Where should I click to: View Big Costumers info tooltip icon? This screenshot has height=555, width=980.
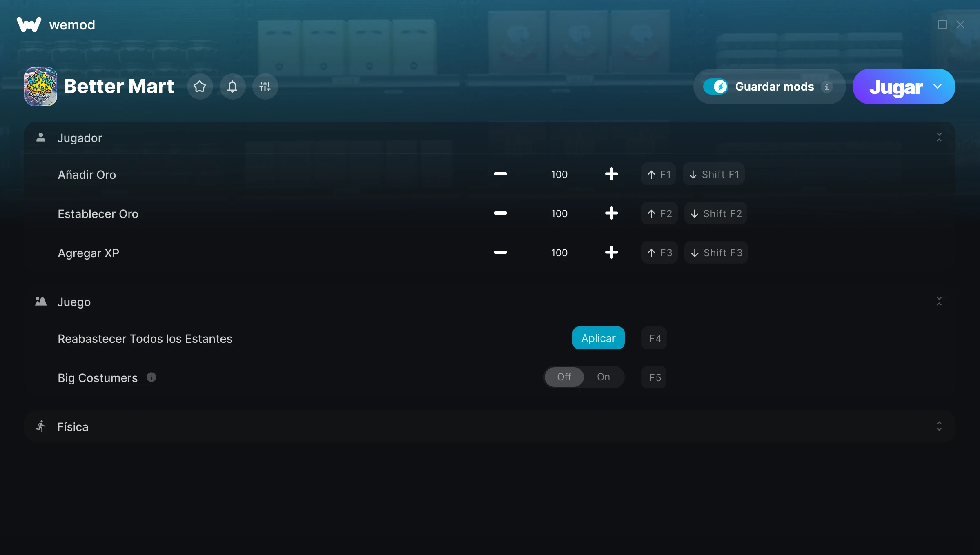click(151, 377)
